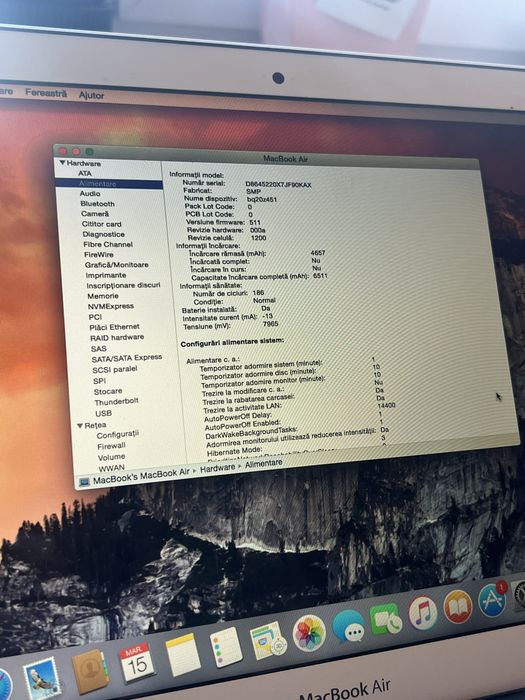Select Diagnostice in the sidebar
Screen dimensions: 525x700
click(x=103, y=234)
